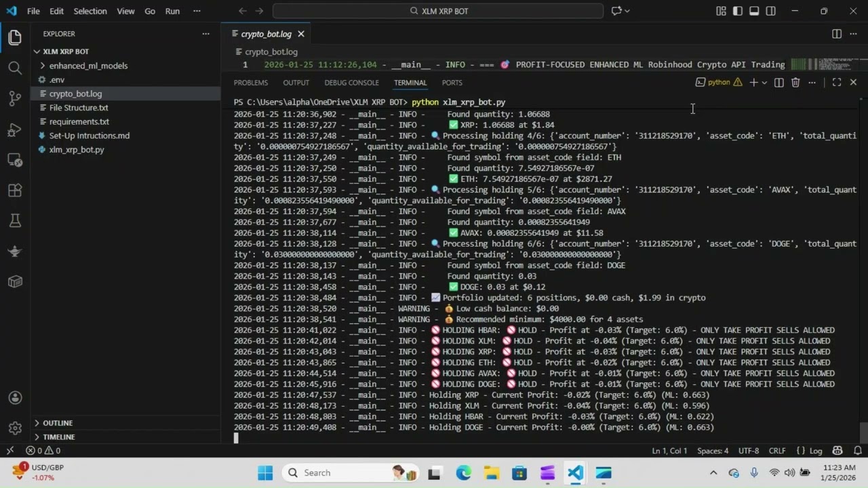Switch to the DEBUG CONSOLE tab
Image resolution: width=868 pixels, height=488 pixels.
tap(351, 83)
